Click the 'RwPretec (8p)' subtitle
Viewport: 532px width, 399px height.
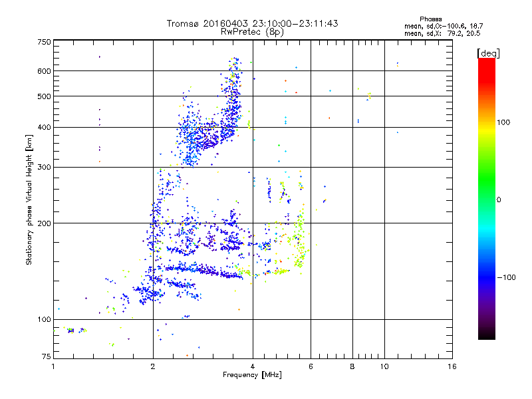tap(252, 32)
